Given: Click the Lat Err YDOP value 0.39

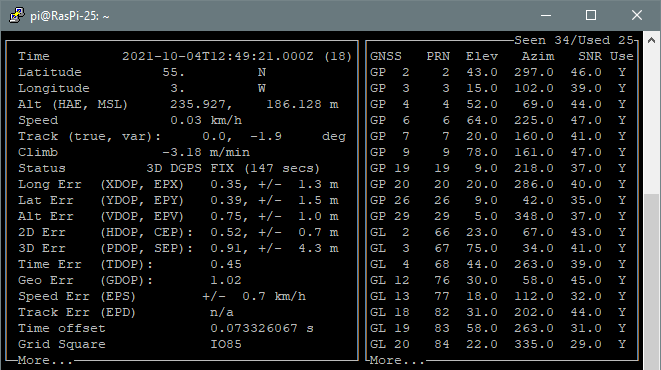Looking at the screenshot, I should 226,201.
